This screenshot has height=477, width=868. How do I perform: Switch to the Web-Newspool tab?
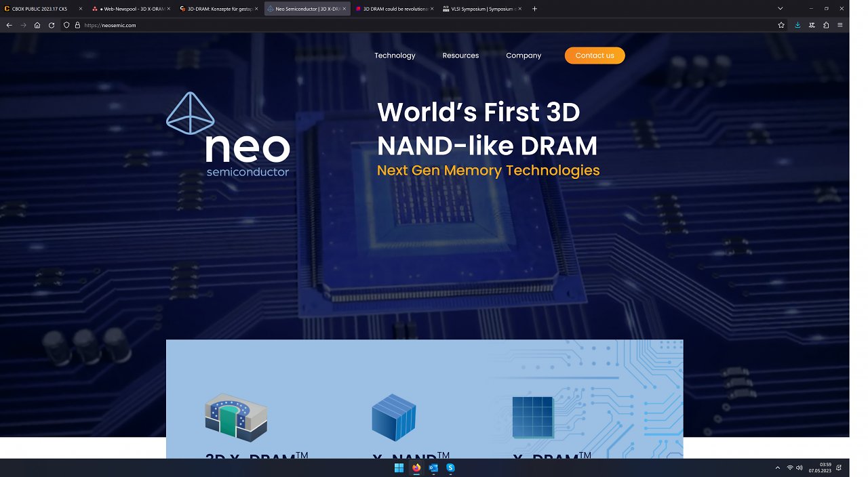click(x=131, y=9)
